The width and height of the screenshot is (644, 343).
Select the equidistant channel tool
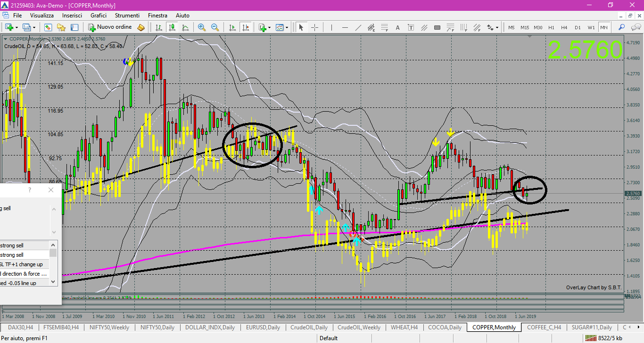coord(371,27)
